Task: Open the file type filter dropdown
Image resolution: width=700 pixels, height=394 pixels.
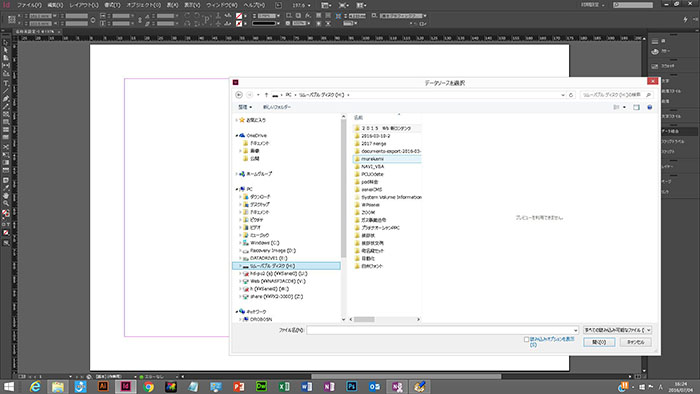Action: point(617,330)
